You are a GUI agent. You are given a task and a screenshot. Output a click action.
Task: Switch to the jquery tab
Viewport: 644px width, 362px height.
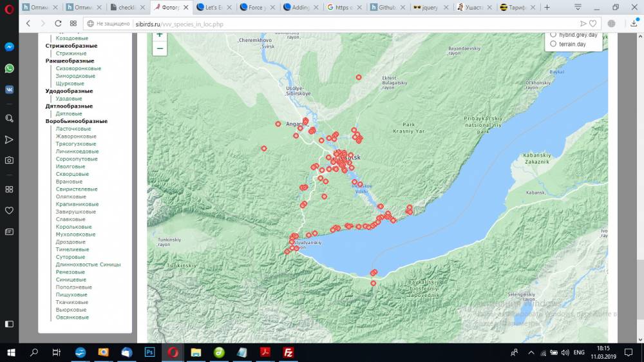coord(431,8)
